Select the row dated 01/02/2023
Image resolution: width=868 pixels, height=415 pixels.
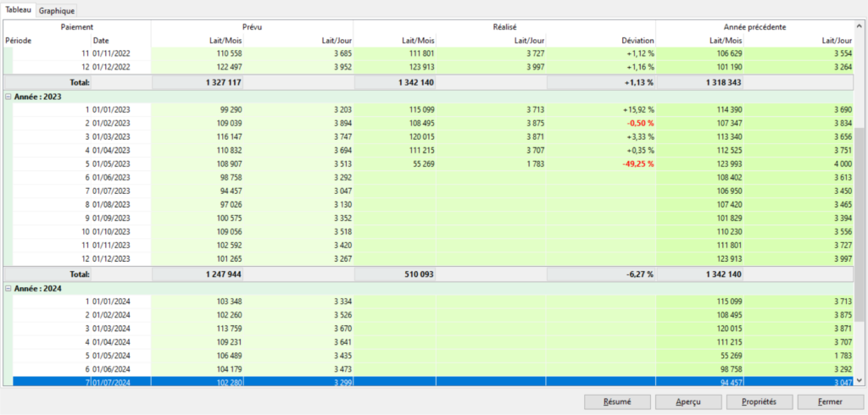pos(428,124)
